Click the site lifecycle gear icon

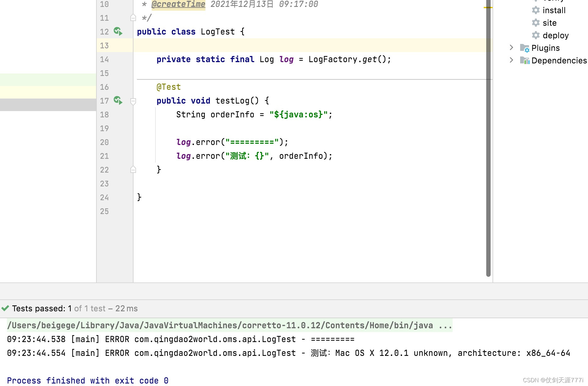(x=536, y=23)
